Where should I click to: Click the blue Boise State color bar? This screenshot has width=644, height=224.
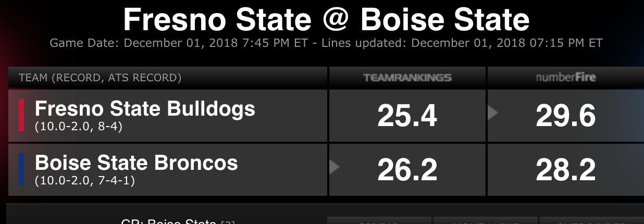pyautogui.click(x=21, y=169)
